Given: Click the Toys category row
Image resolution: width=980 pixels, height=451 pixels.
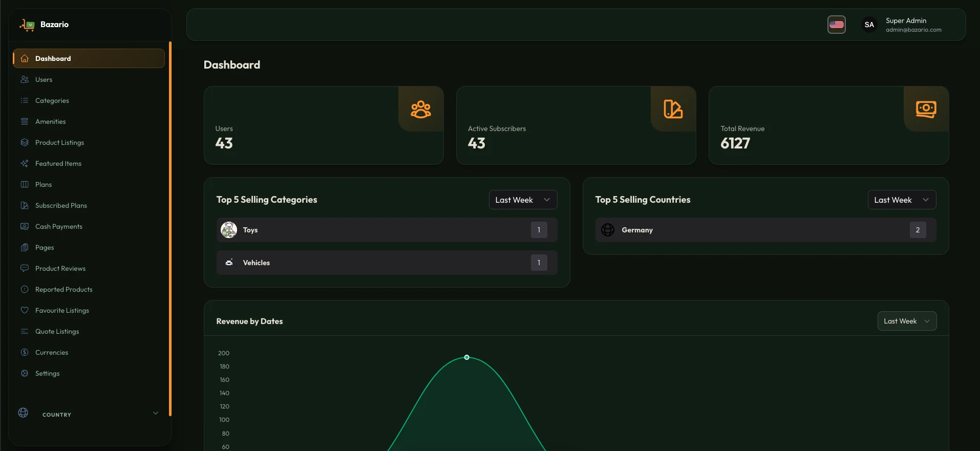Looking at the screenshot, I should [x=387, y=230].
